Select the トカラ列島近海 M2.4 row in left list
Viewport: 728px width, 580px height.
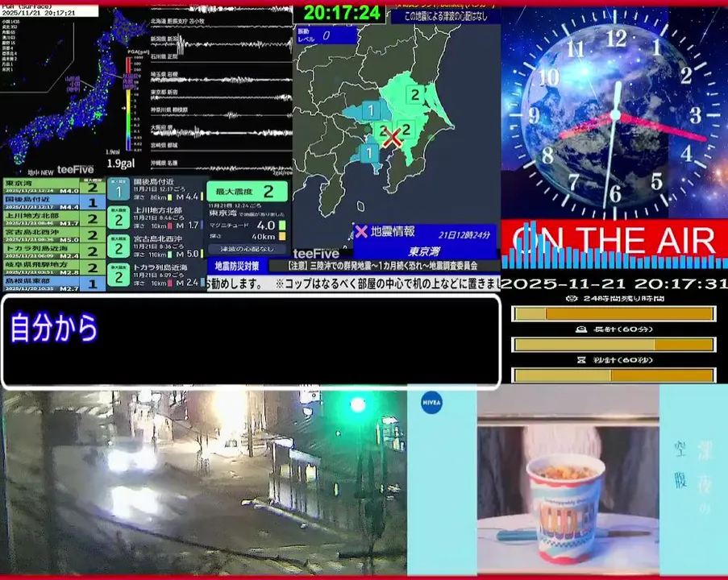[54, 251]
